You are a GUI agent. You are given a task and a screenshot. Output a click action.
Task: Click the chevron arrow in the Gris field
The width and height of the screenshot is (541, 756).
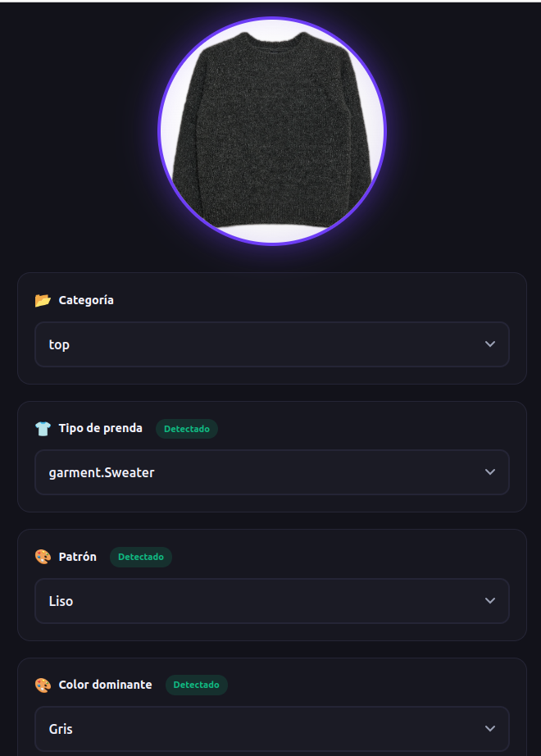pyautogui.click(x=490, y=729)
